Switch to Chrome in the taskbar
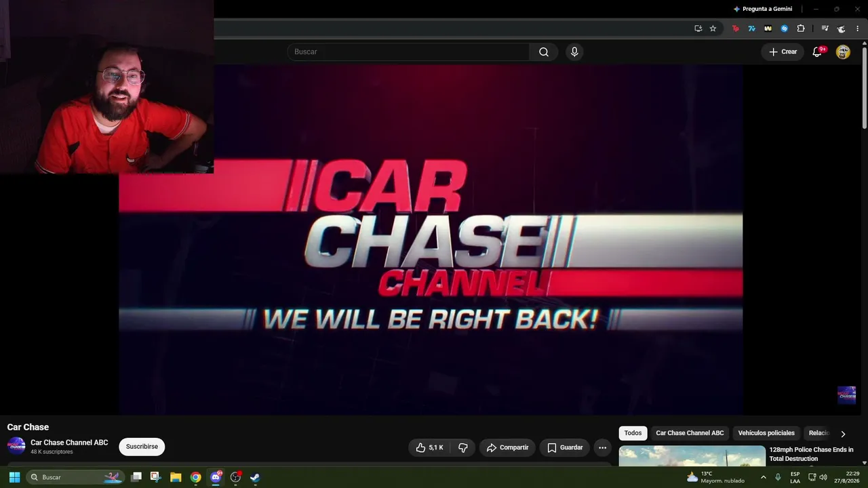Screen dimensions: 868x488 (x=196, y=477)
